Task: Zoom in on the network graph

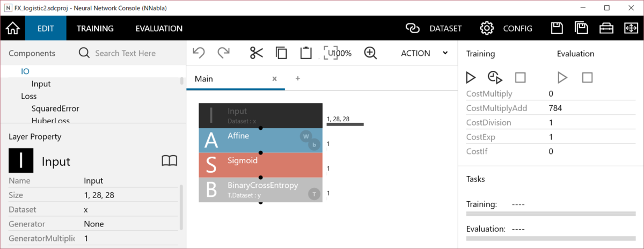Action: click(370, 53)
